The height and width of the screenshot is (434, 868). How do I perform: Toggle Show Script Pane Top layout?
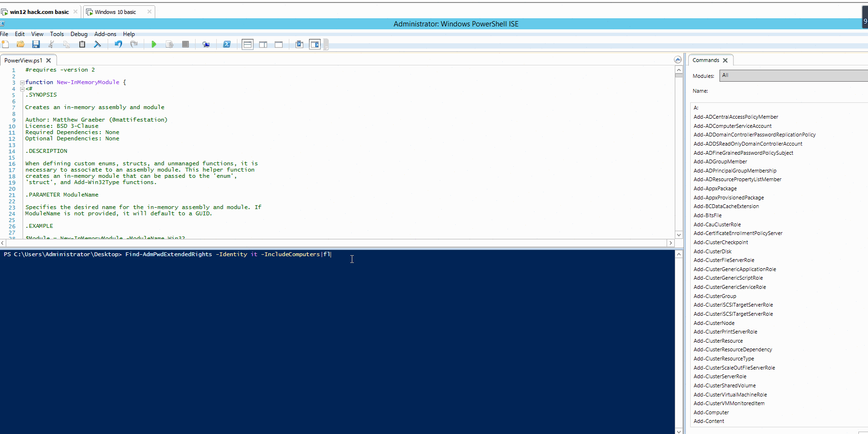[x=248, y=44]
